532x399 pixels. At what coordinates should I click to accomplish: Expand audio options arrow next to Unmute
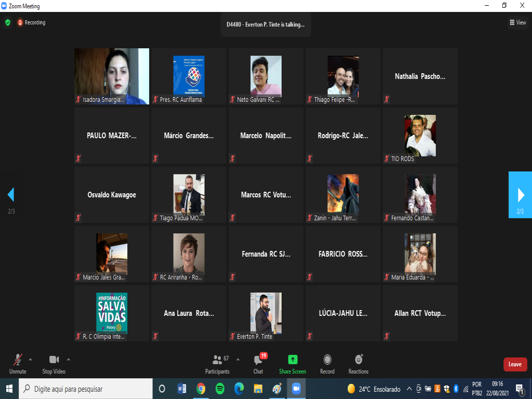[30, 360]
